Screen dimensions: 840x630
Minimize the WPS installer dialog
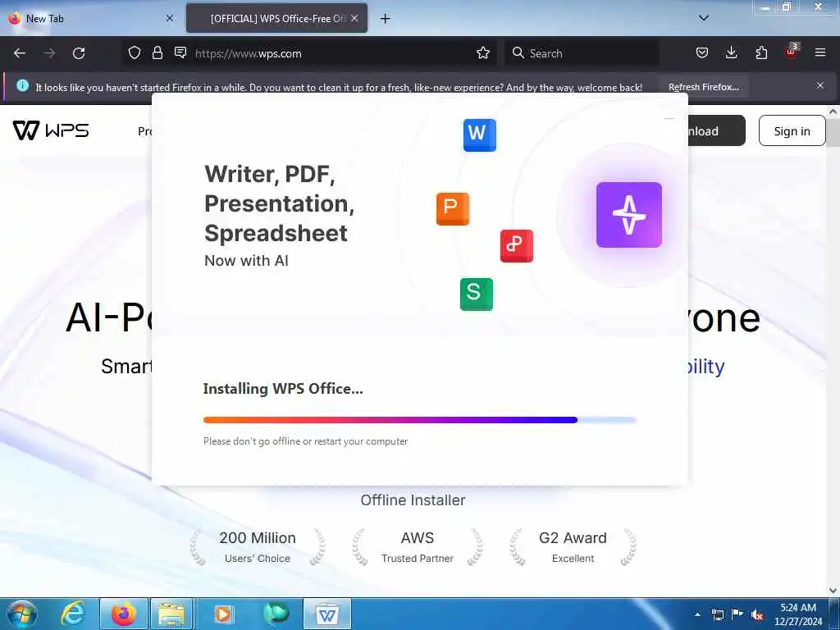(x=669, y=118)
